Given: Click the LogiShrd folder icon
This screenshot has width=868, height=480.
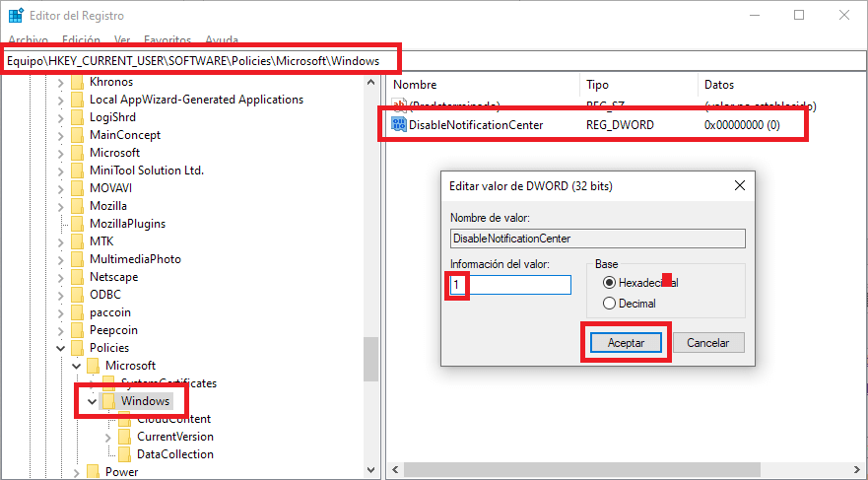Looking at the screenshot, I should 78,117.
